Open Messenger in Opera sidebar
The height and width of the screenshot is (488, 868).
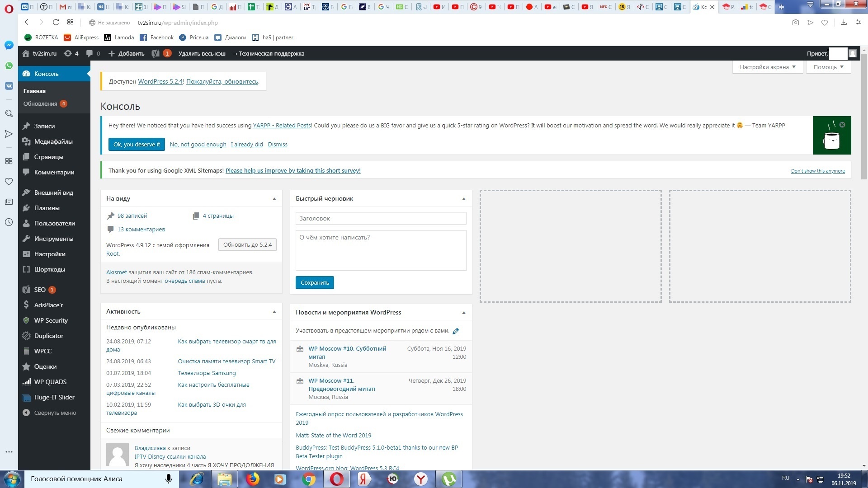[x=9, y=45]
